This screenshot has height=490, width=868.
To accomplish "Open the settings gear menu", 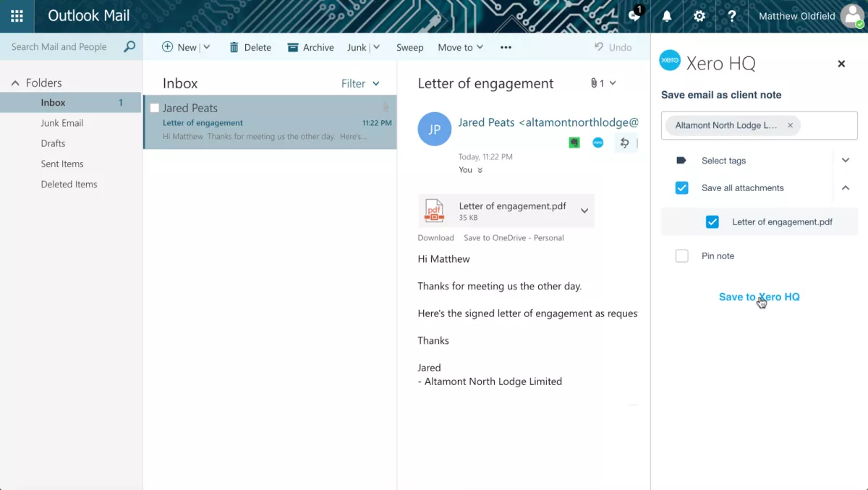I will tap(699, 16).
